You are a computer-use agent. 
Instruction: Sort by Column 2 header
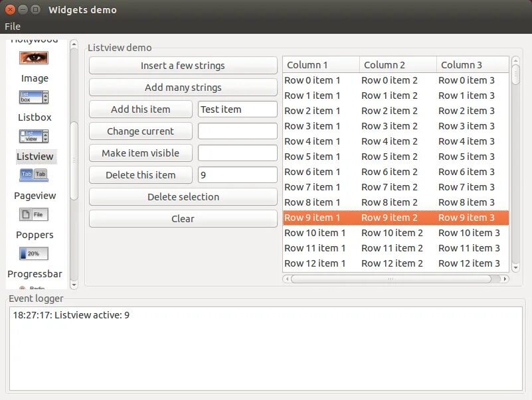point(398,65)
